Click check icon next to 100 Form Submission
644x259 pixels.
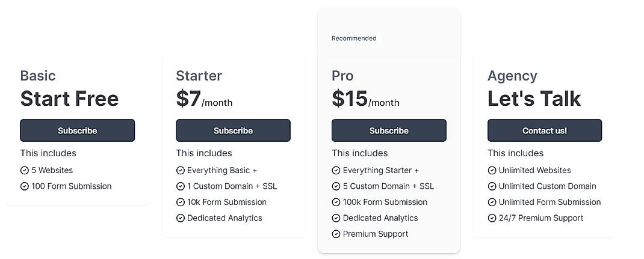pyautogui.click(x=25, y=186)
